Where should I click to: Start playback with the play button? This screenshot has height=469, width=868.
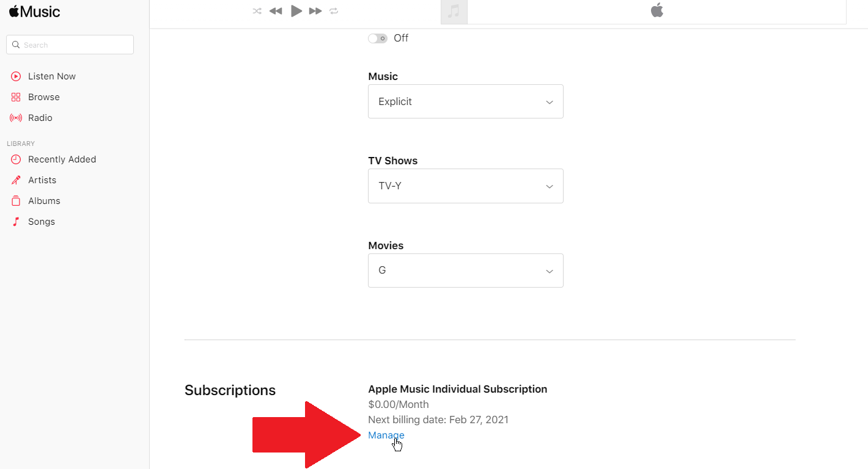tap(296, 11)
